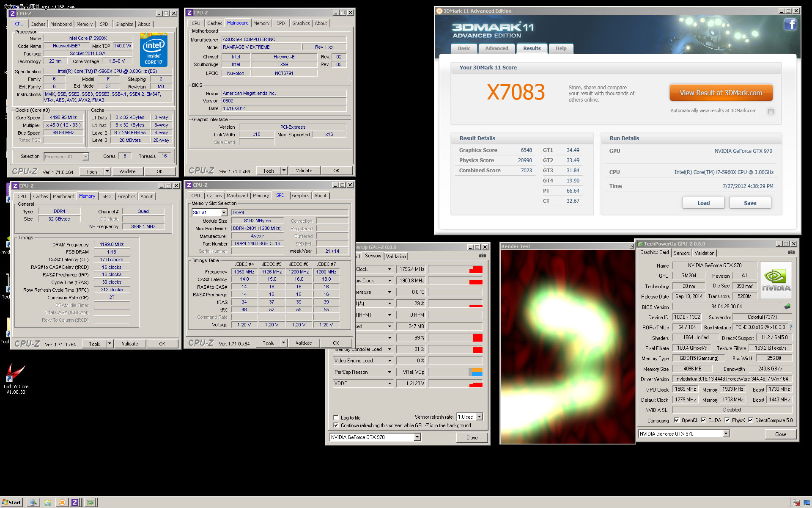812x508 pixels.
Task: Click the NVIDIA logo in GPU-Z
Action: point(776,281)
